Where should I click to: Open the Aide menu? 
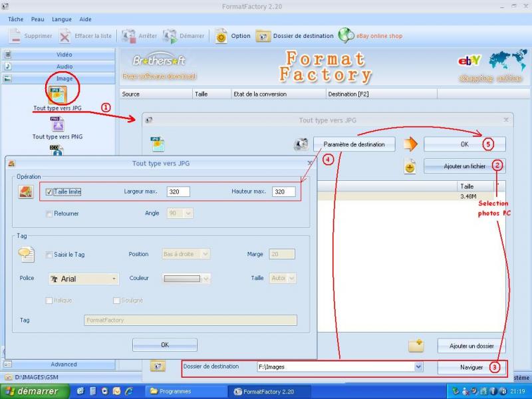coord(85,19)
